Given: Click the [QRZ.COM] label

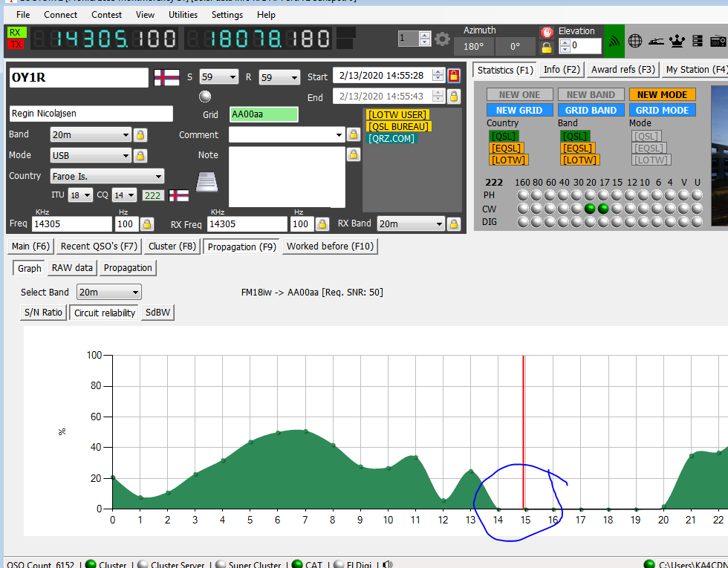Looking at the screenshot, I should [391, 138].
